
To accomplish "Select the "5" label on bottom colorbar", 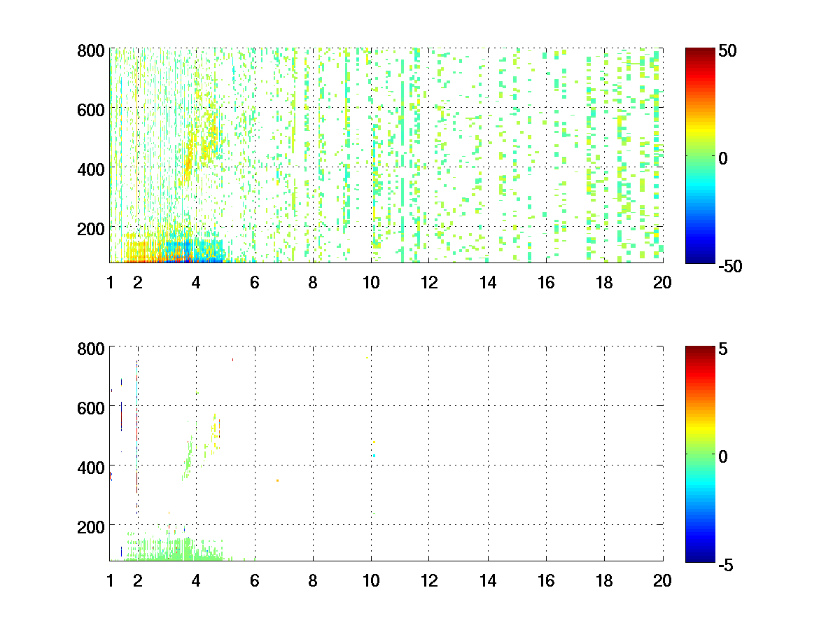I will click(x=723, y=348).
